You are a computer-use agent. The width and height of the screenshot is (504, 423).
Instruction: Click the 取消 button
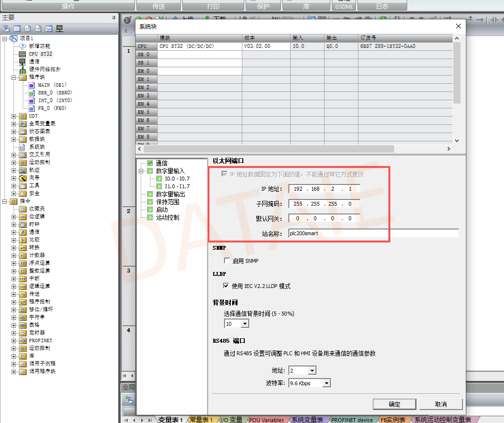pos(441,404)
